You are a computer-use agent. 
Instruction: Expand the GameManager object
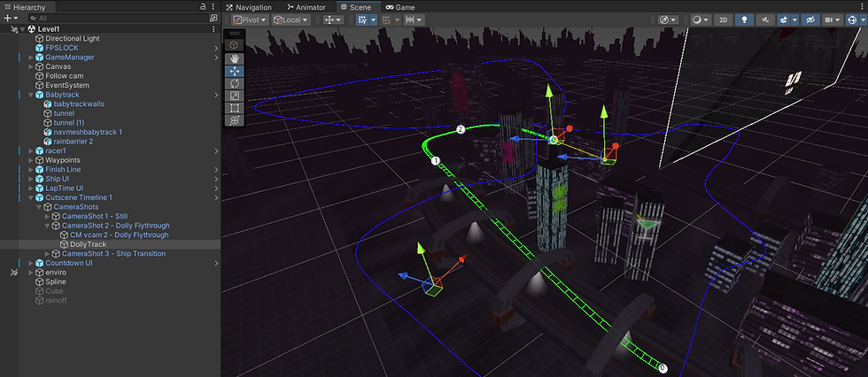(x=31, y=58)
